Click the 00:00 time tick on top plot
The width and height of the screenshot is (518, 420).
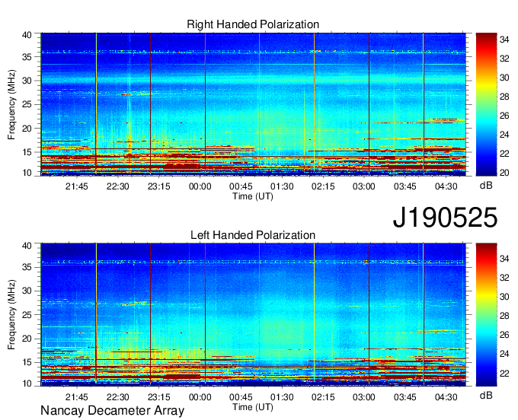pos(200,186)
